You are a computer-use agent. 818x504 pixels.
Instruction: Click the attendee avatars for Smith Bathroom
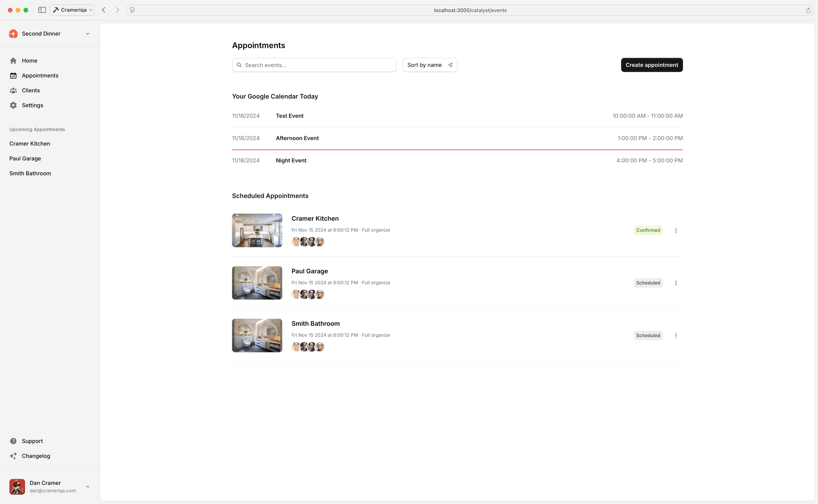point(308,347)
